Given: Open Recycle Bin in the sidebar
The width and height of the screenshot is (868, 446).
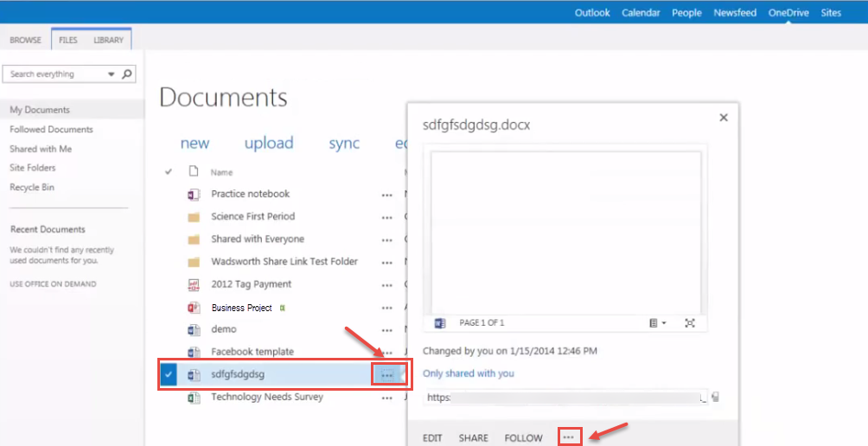Looking at the screenshot, I should [32, 187].
